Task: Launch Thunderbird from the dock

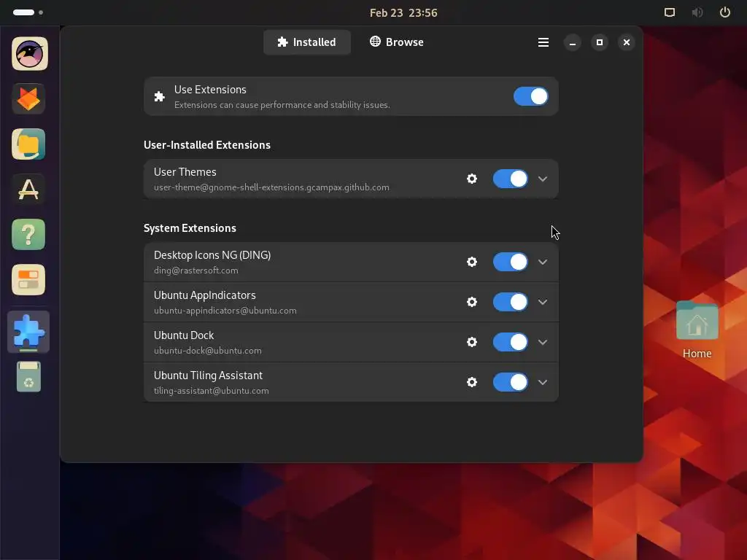Action: tap(29, 54)
